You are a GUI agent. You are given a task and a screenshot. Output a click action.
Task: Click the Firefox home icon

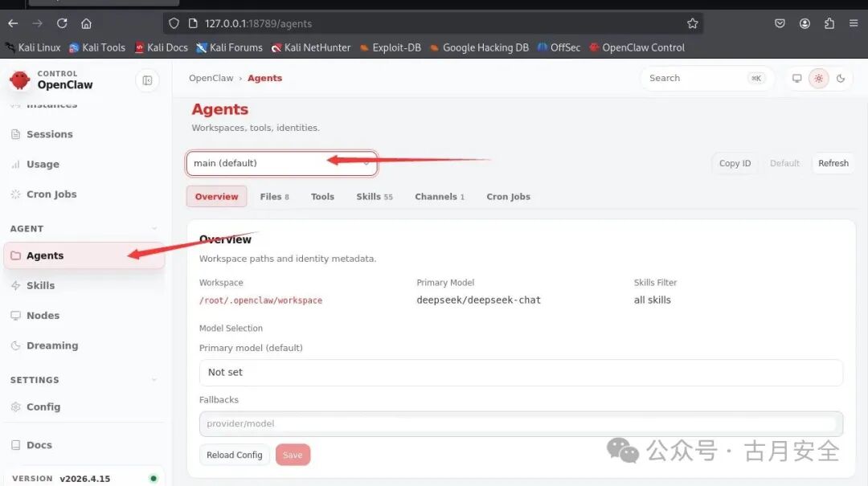pos(86,24)
